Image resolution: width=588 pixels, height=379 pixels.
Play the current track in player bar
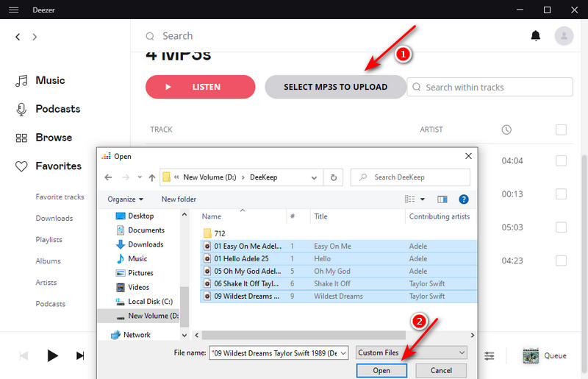click(x=52, y=355)
